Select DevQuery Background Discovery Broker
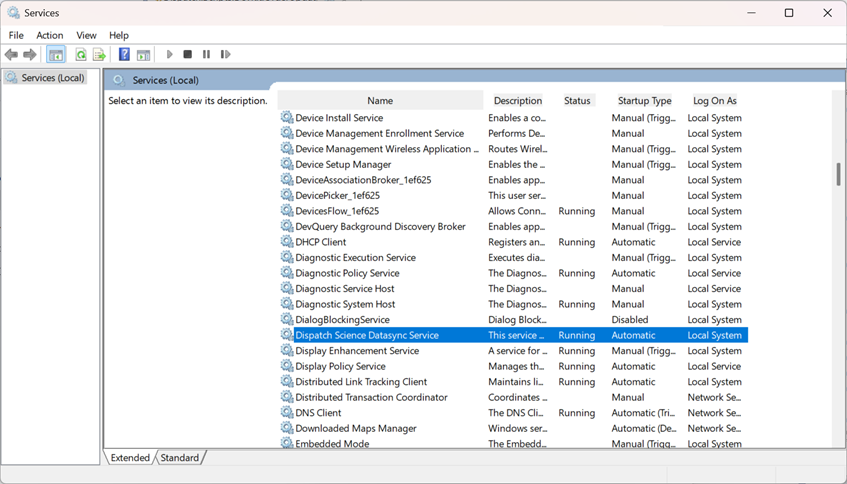Viewport: 847px width, 484px height. click(x=380, y=226)
